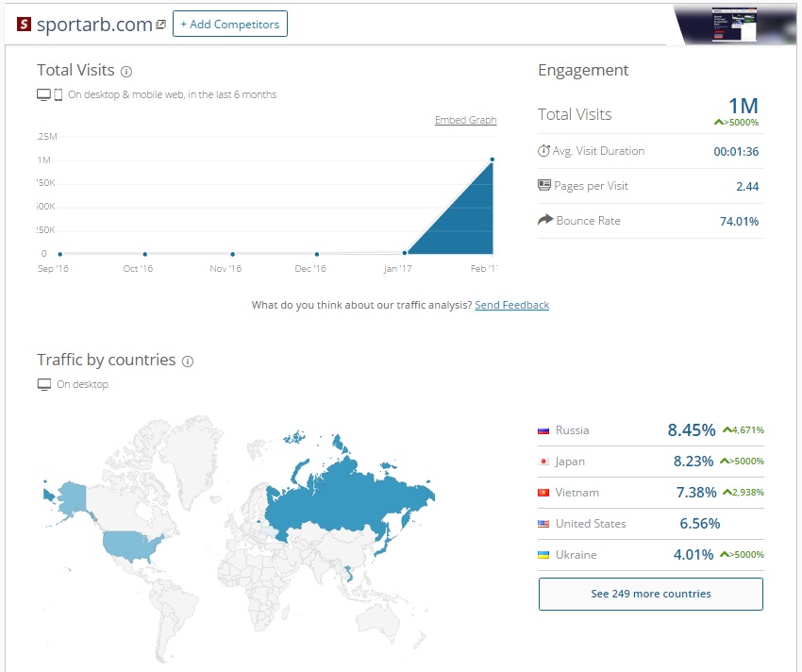Click the mobile device icon under Total Visits
The image size is (802, 672).
point(58,94)
